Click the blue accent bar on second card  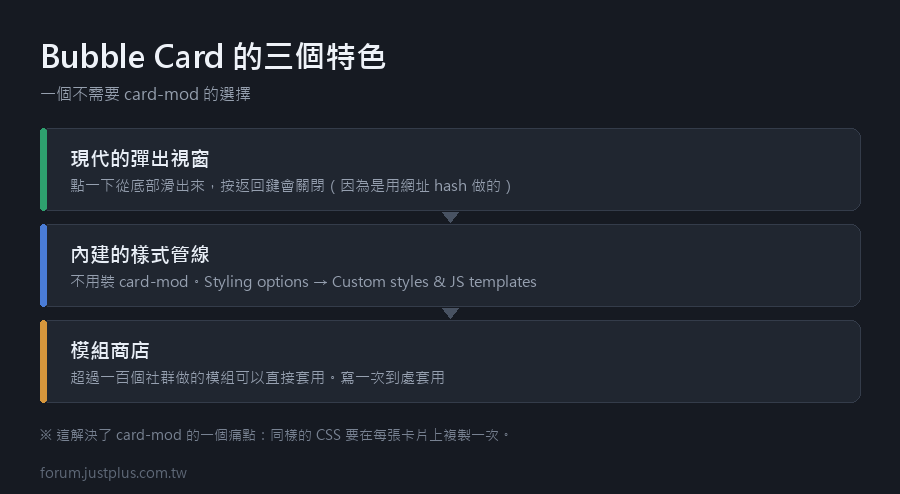[x=44, y=265]
